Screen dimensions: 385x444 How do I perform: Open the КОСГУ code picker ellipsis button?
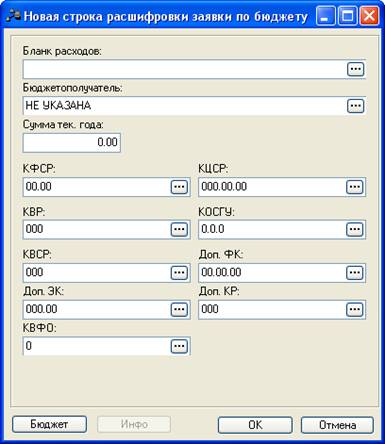[355, 229]
